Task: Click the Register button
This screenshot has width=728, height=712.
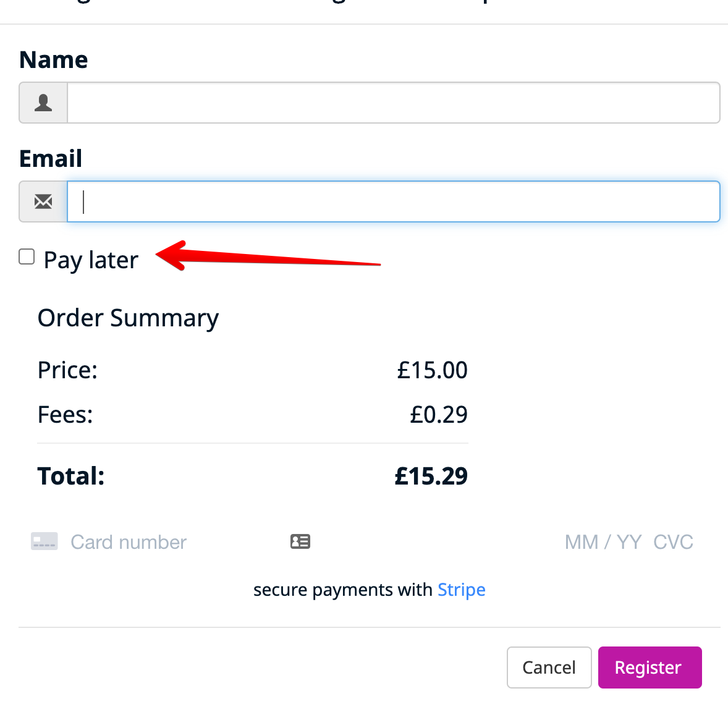Action: coord(650,667)
